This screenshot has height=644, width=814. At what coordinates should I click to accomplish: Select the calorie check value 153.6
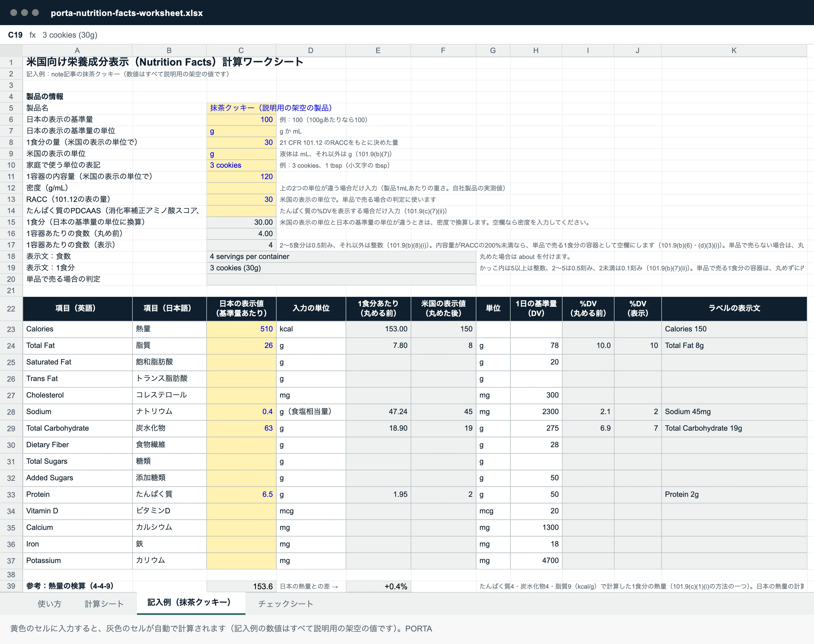[241, 586]
